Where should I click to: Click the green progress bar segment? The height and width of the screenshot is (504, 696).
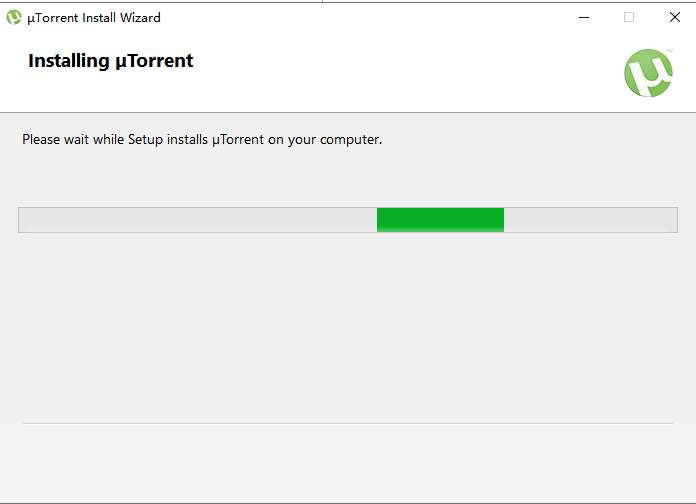(440, 220)
